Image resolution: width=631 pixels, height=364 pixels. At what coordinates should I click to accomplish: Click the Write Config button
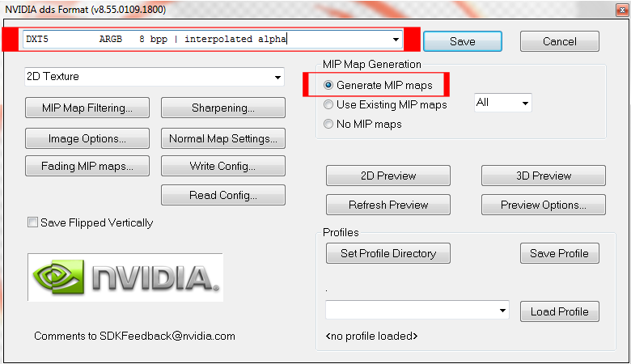[x=223, y=166]
